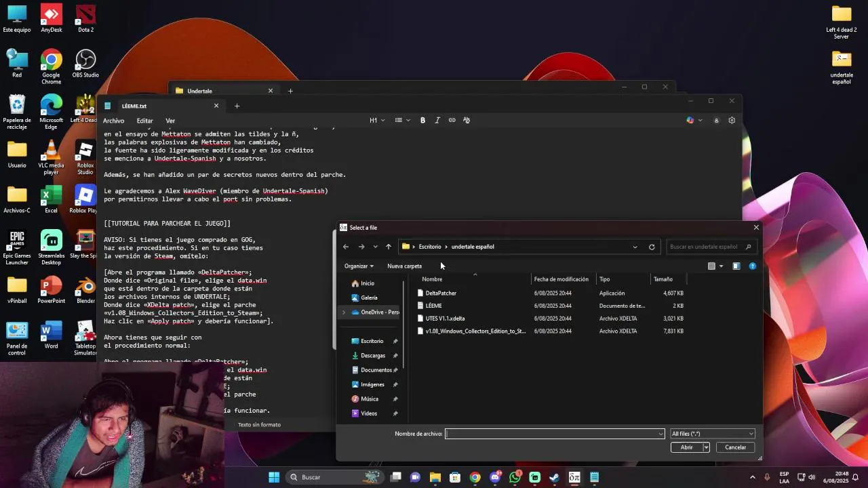Add a new tab in Notepad
This screenshot has width=868, height=488.
coord(237,106)
